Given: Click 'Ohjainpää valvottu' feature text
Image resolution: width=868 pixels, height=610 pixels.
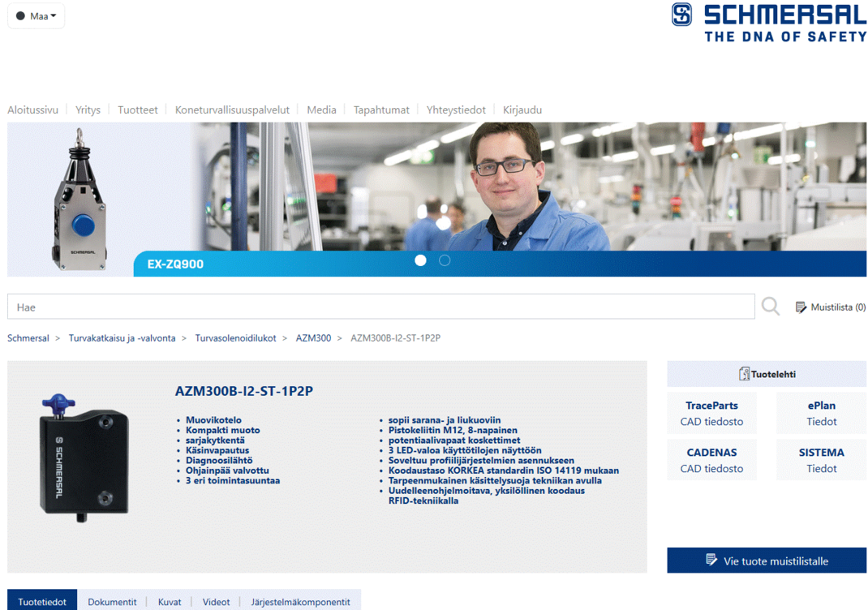Looking at the screenshot, I should click(x=227, y=470).
